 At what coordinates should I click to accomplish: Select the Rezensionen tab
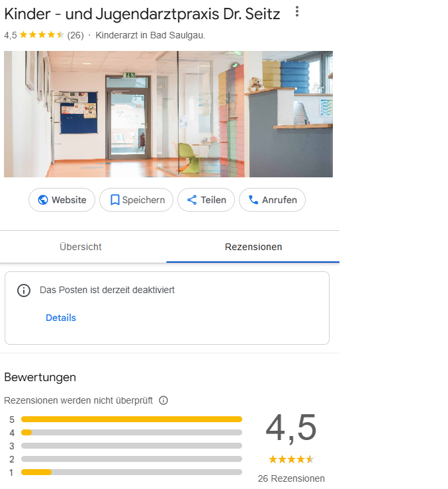[x=253, y=247]
